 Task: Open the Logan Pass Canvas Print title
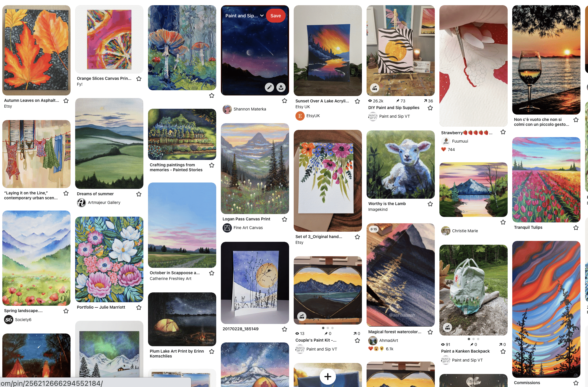pyautogui.click(x=246, y=219)
